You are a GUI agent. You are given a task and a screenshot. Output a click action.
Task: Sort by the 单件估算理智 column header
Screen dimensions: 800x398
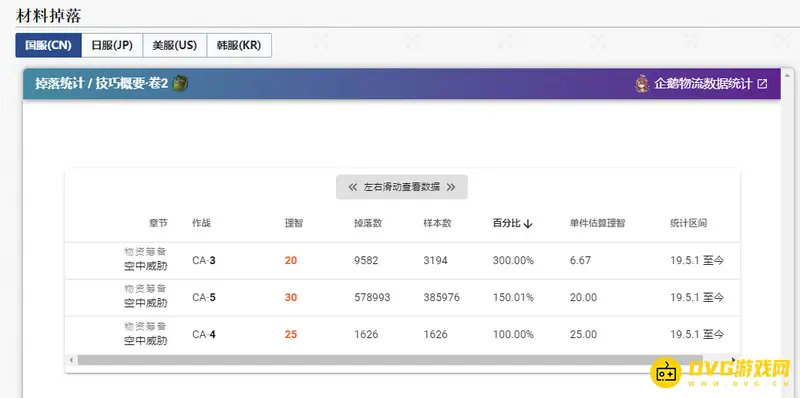597,223
